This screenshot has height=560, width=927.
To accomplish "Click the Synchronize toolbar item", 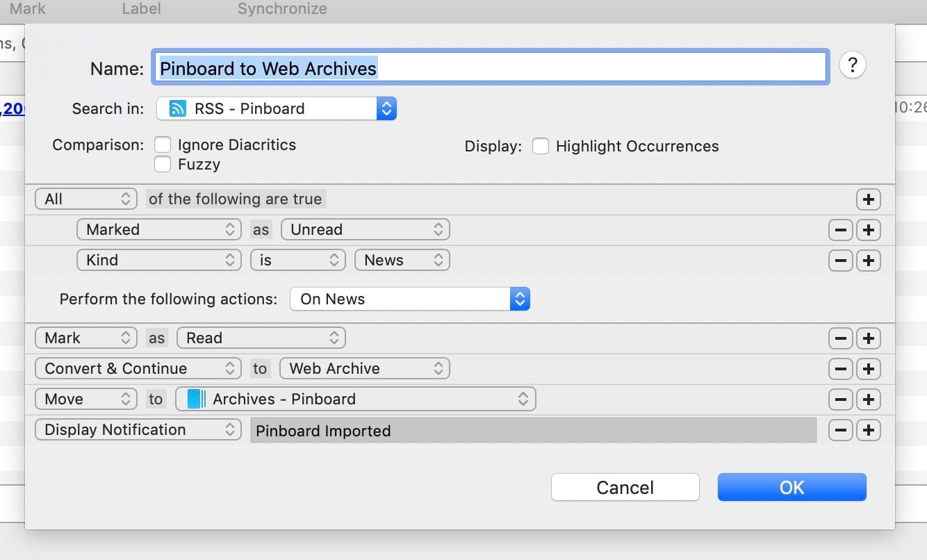I will coord(282,9).
